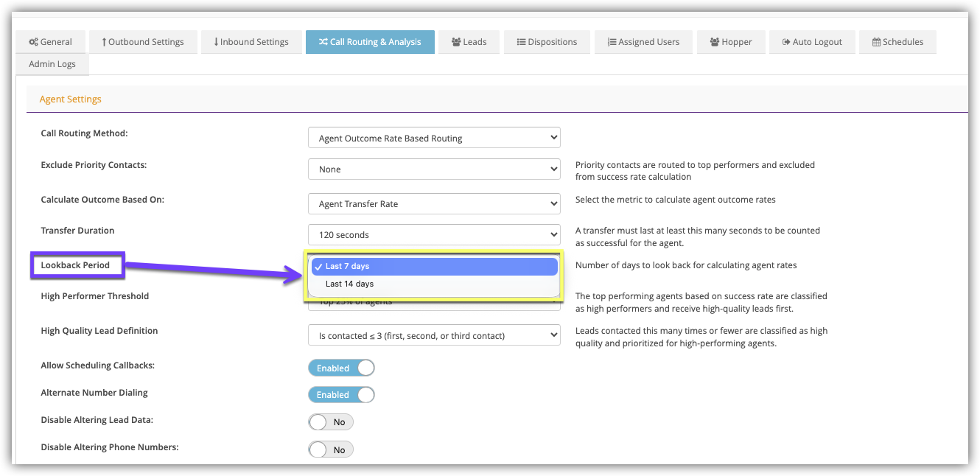Go to the Leads tab

469,42
